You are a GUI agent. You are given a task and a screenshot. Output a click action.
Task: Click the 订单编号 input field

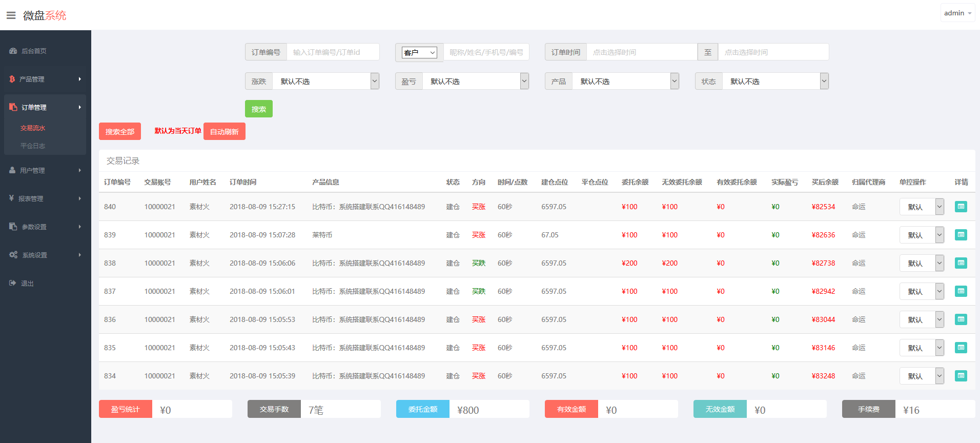333,52
